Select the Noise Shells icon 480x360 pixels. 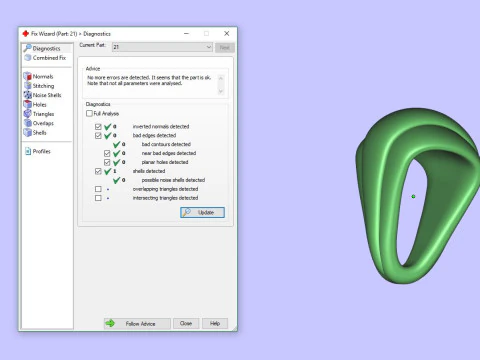coord(28,95)
